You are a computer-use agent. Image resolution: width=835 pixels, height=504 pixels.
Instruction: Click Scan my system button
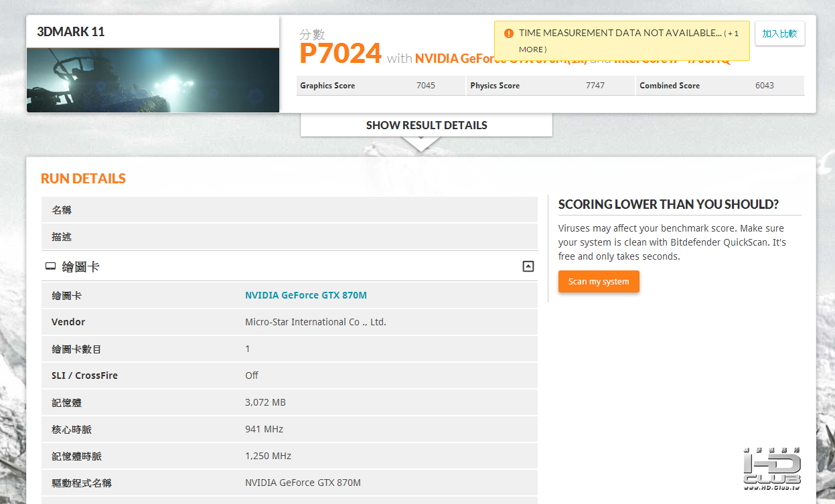point(599,282)
